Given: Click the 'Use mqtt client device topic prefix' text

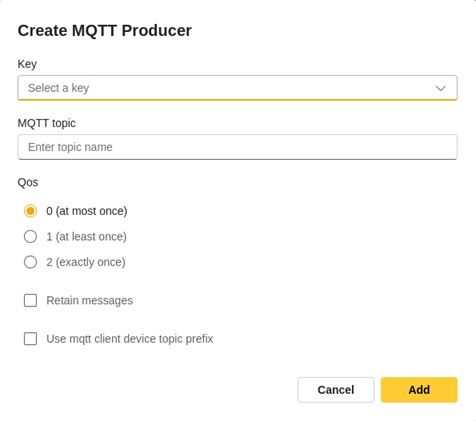Looking at the screenshot, I should click(x=130, y=339).
